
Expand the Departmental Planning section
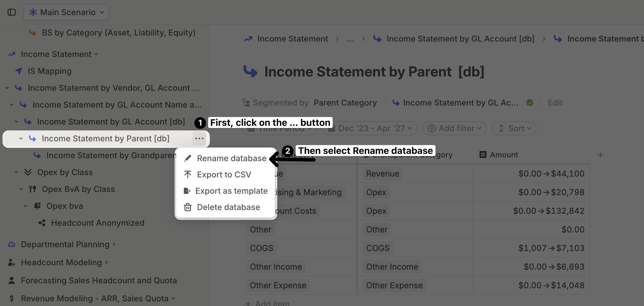[x=114, y=244]
